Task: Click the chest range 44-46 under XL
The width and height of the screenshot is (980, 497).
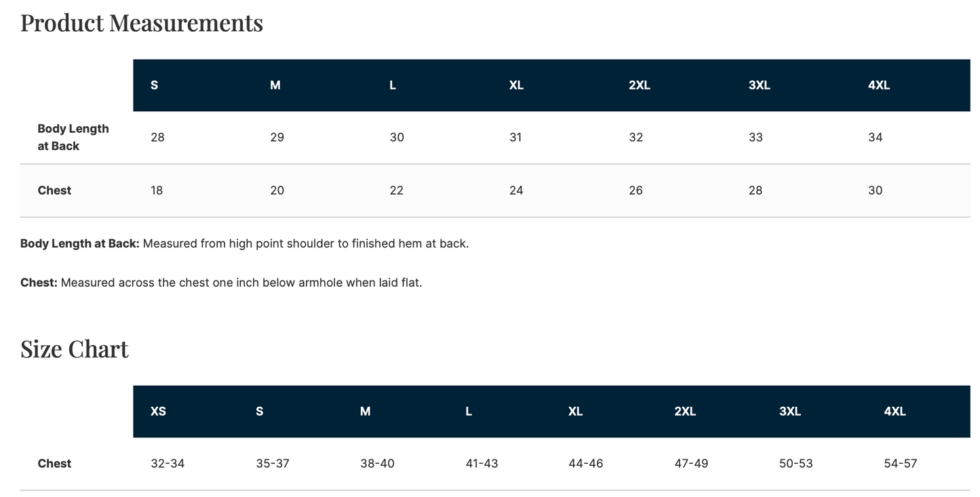Action: 586,464
